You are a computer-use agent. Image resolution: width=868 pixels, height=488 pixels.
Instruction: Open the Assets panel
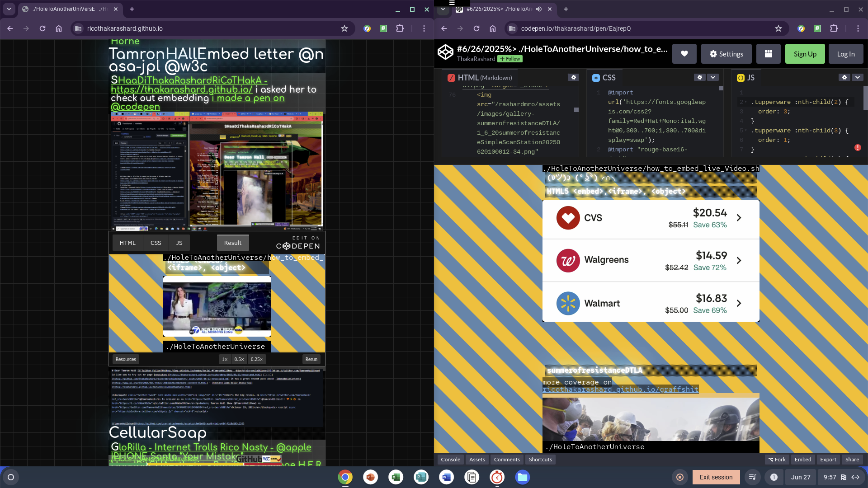[x=477, y=460]
